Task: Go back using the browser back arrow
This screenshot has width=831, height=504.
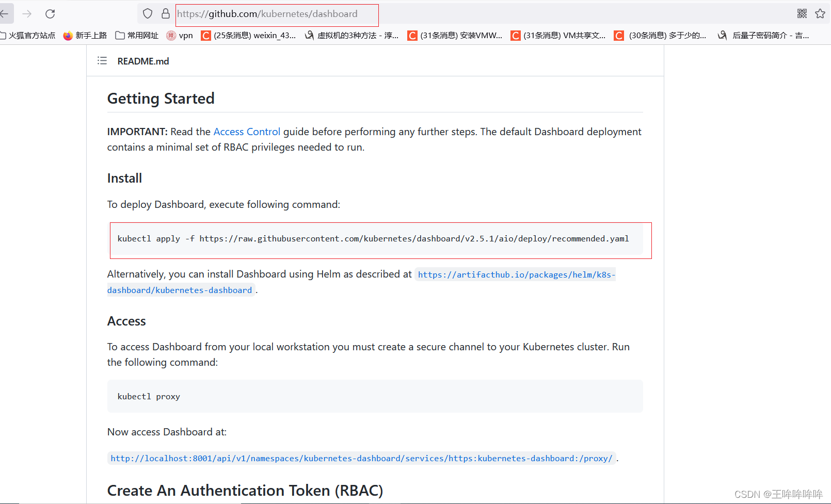Action: coord(5,14)
